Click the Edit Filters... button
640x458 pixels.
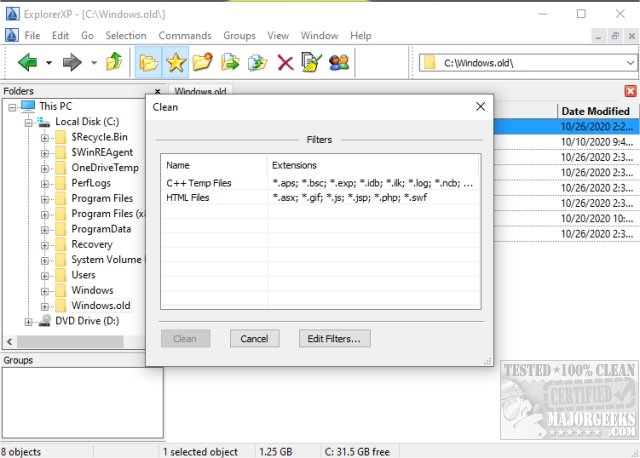point(335,338)
